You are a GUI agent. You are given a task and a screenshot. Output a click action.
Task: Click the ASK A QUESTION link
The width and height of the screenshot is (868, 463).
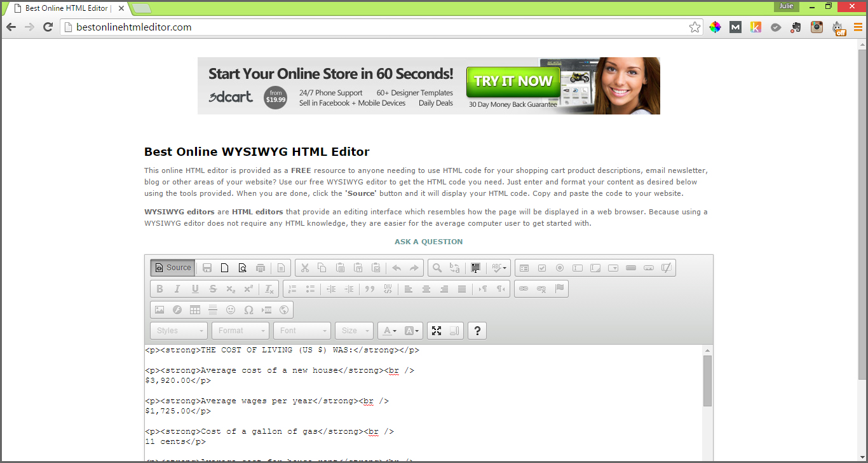(428, 242)
